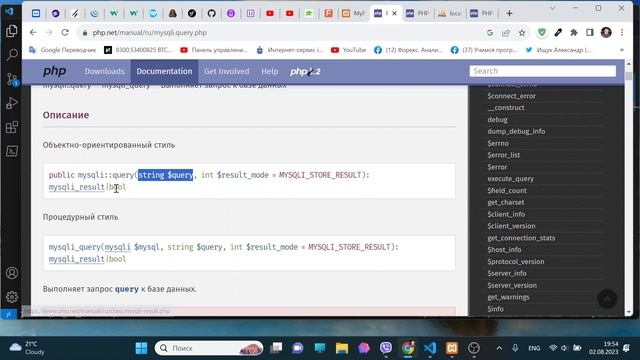640x360 pixels.
Task: Open Viber from taskbar
Action: [x=386, y=348]
